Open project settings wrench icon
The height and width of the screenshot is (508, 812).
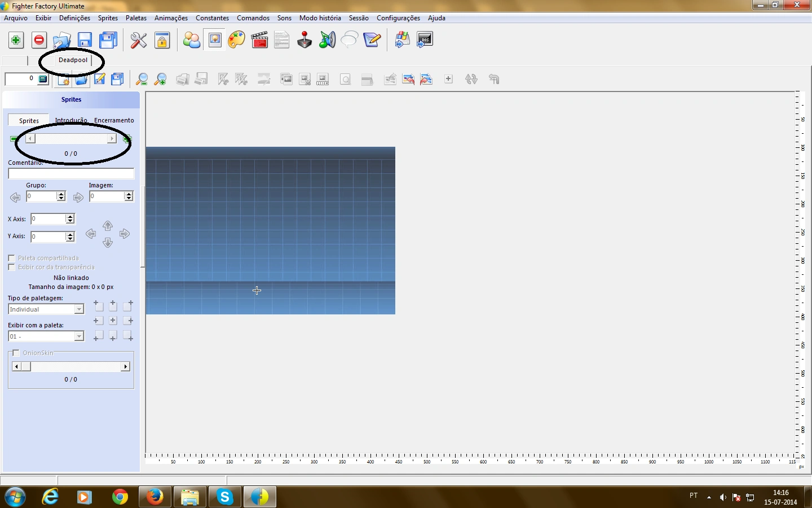pos(138,40)
